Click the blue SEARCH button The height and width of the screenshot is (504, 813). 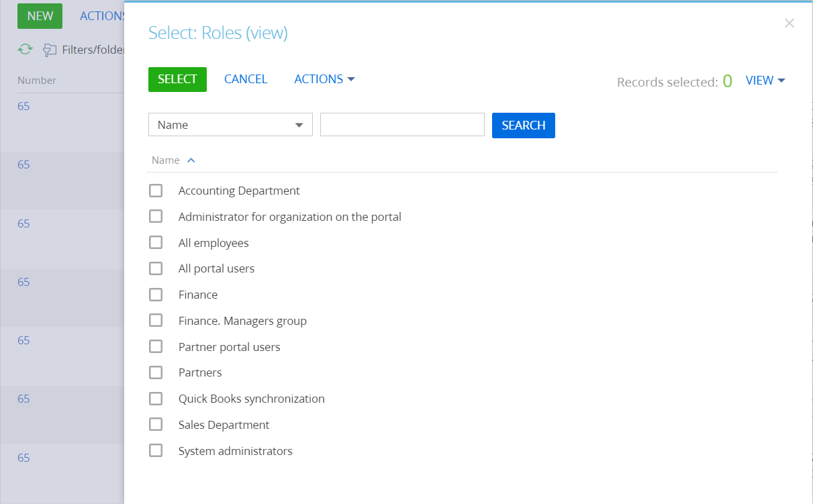tap(524, 125)
